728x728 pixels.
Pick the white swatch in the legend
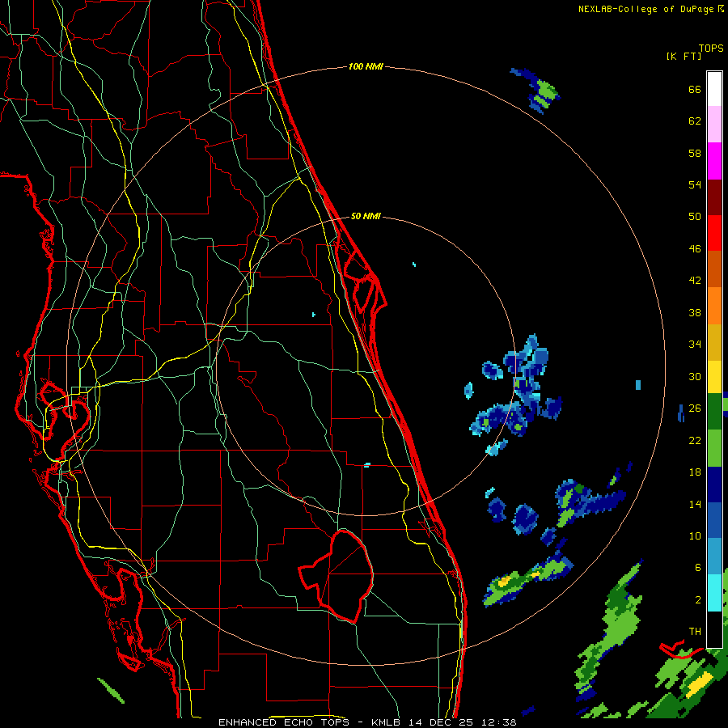pyautogui.click(x=714, y=89)
